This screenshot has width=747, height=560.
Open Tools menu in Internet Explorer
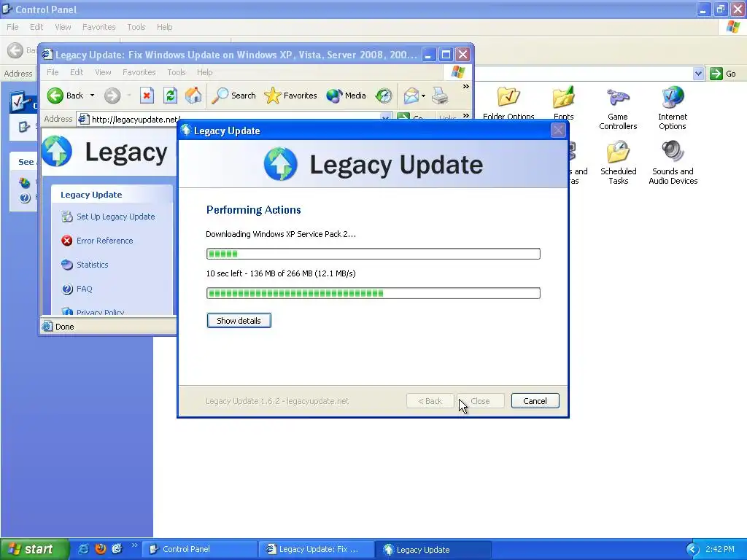177,72
